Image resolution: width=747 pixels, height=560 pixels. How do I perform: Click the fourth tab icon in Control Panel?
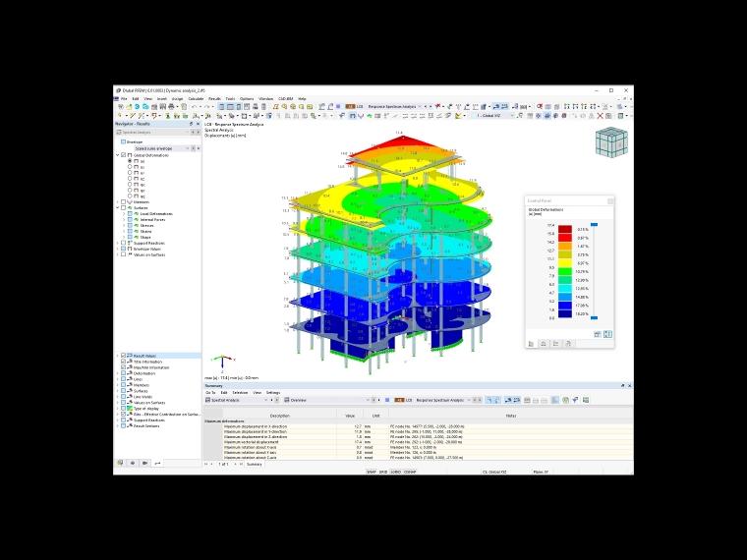568,343
